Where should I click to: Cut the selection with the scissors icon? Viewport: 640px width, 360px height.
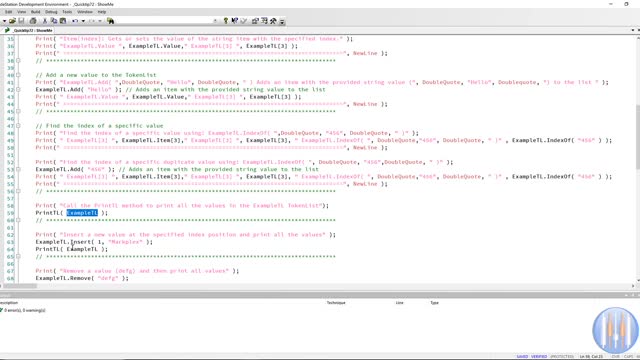pyautogui.click(x=45, y=21)
